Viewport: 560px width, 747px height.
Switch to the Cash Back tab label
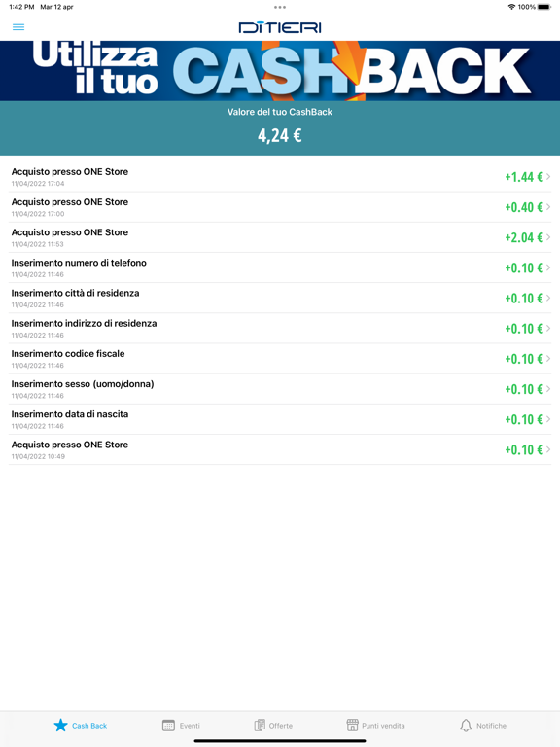click(89, 726)
